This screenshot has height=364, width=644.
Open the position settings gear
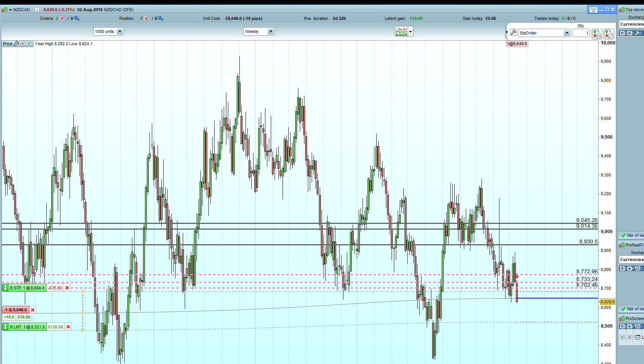161,18
